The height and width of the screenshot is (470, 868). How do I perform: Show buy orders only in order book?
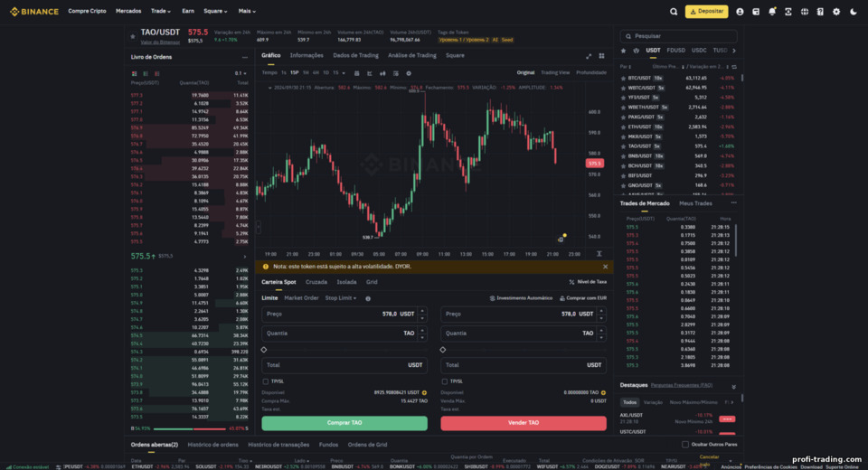point(146,73)
